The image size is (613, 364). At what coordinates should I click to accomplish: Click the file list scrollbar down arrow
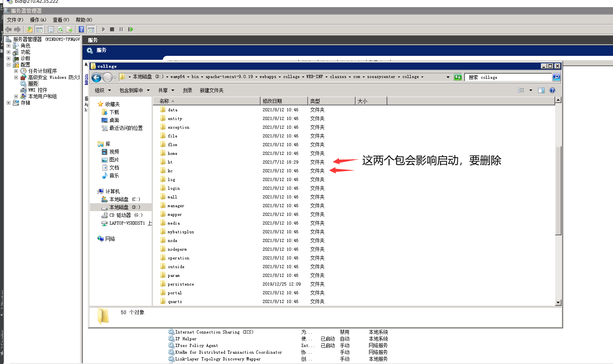pos(558,303)
